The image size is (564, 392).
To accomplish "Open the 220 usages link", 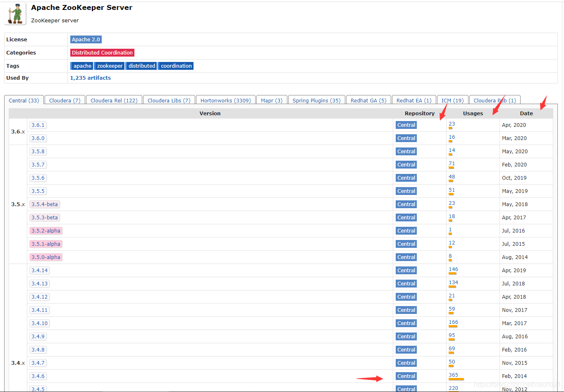I will 453,388.
